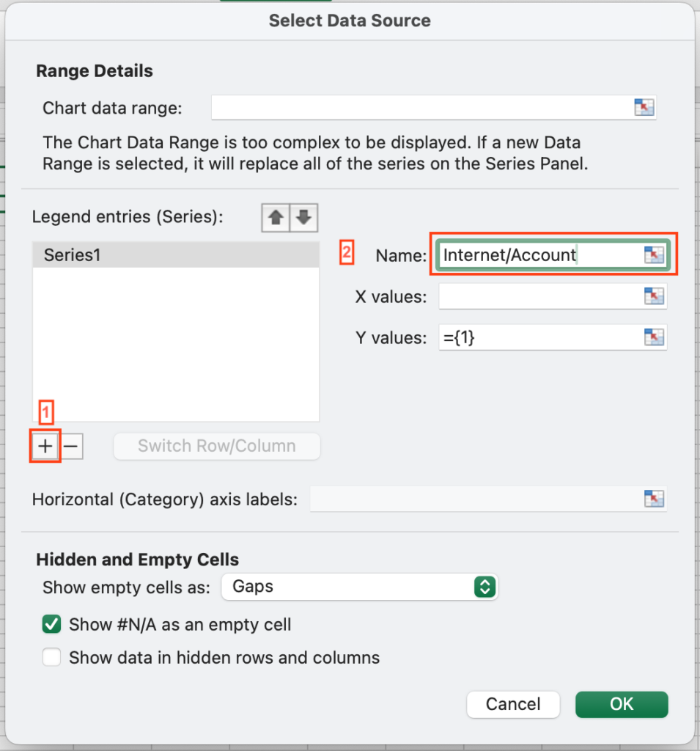Click the OK button
Image resolution: width=700 pixels, height=751 pixels.
pyautogui.click(x=622, y=704)
